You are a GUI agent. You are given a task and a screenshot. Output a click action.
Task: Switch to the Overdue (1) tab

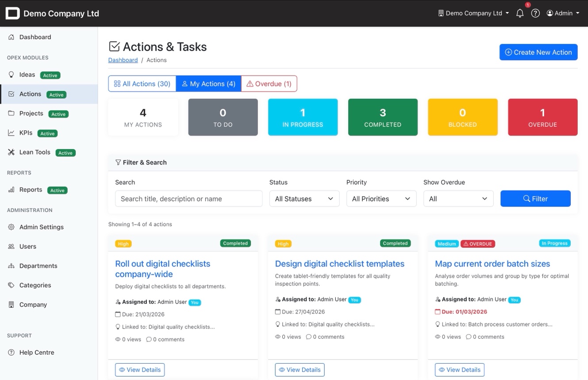click(x=269, y=84)
